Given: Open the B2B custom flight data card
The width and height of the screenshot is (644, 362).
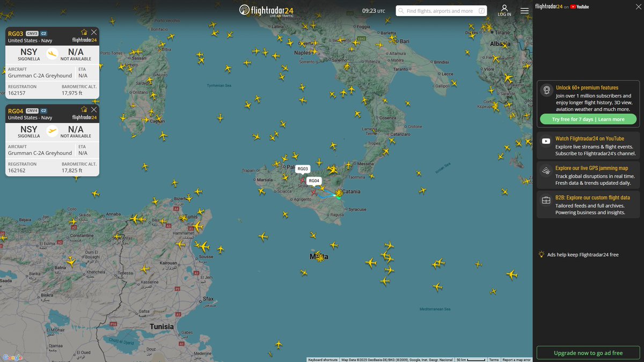Looking at the screenshot, I should point(588,205).
